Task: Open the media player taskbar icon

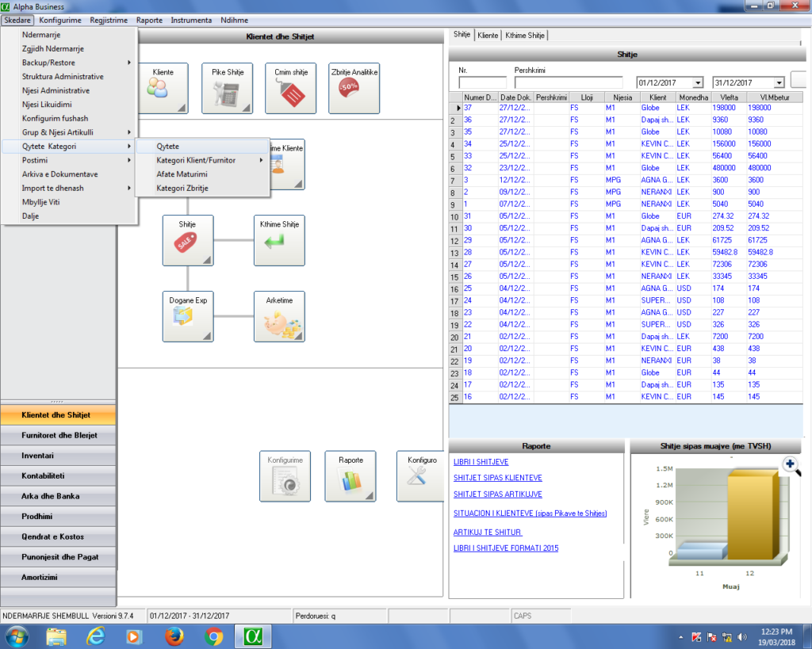Action: [133, 636]
